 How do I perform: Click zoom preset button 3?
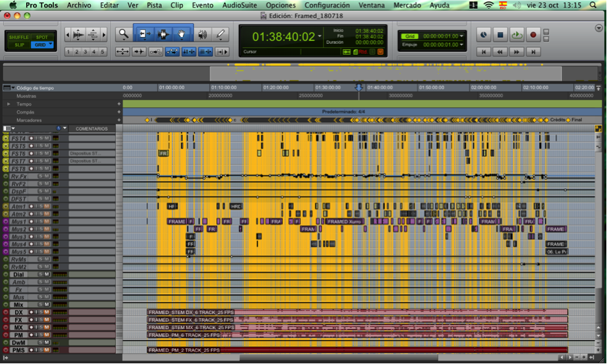point(86,52)
